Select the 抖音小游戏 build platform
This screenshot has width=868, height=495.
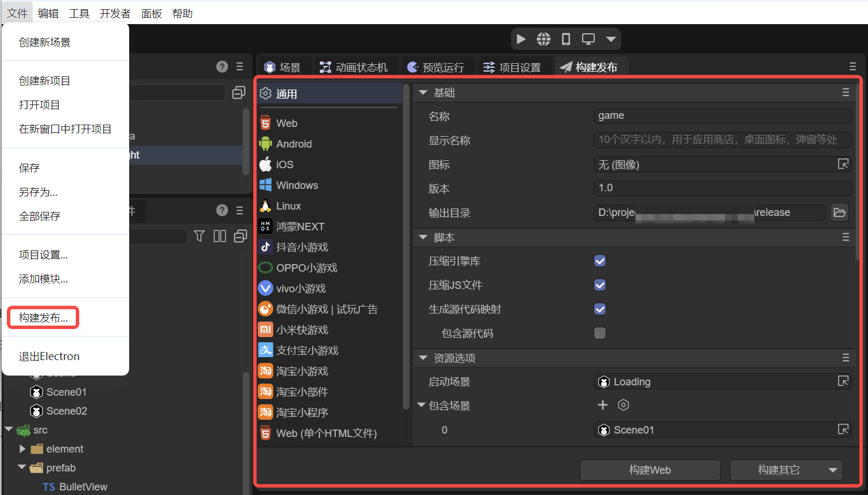click(x=301, y=247)
